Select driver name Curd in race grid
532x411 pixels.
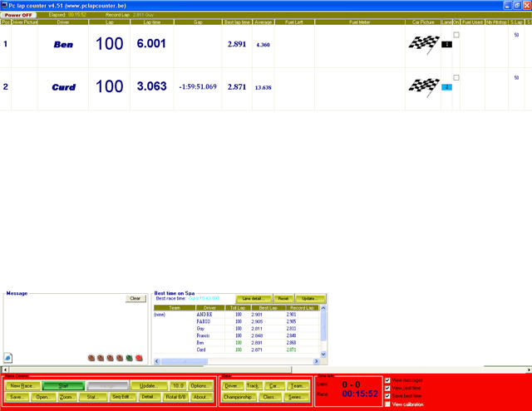pos(63,87)
